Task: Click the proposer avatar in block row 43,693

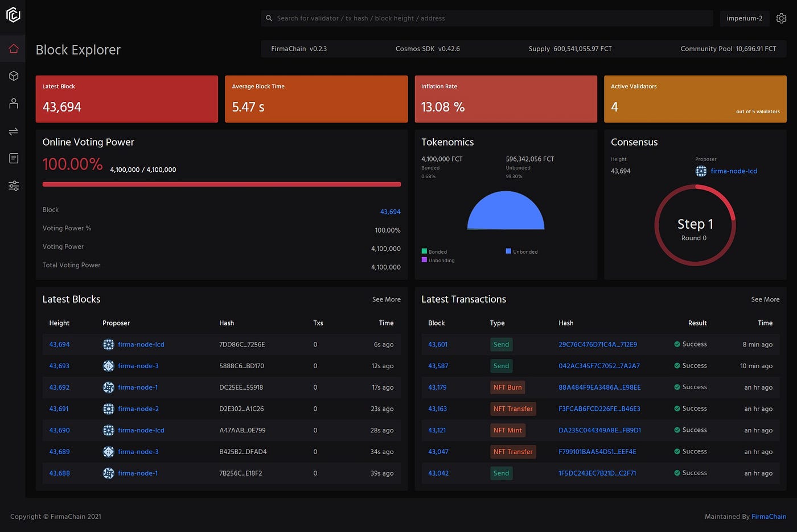Action: (x=108, y=366)
